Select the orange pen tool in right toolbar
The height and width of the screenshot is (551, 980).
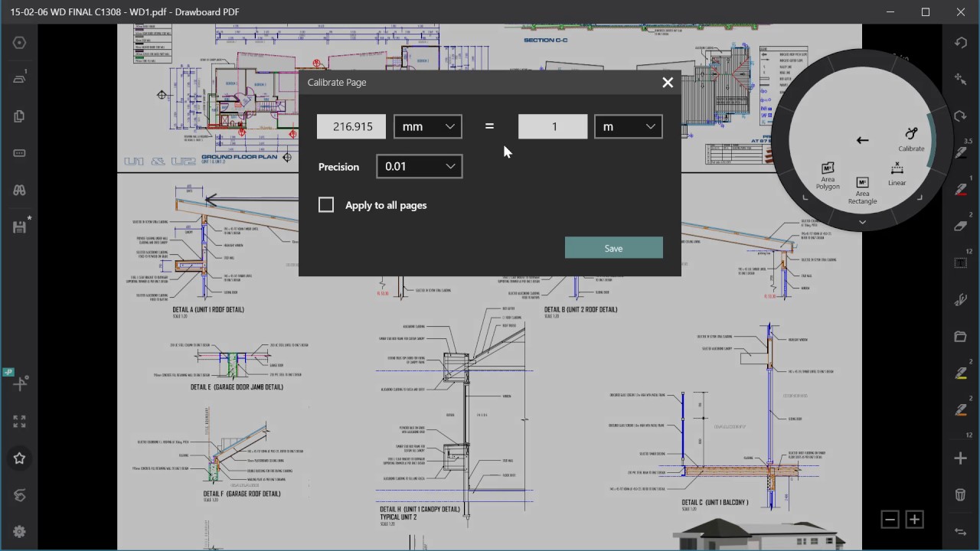[961, 410]
